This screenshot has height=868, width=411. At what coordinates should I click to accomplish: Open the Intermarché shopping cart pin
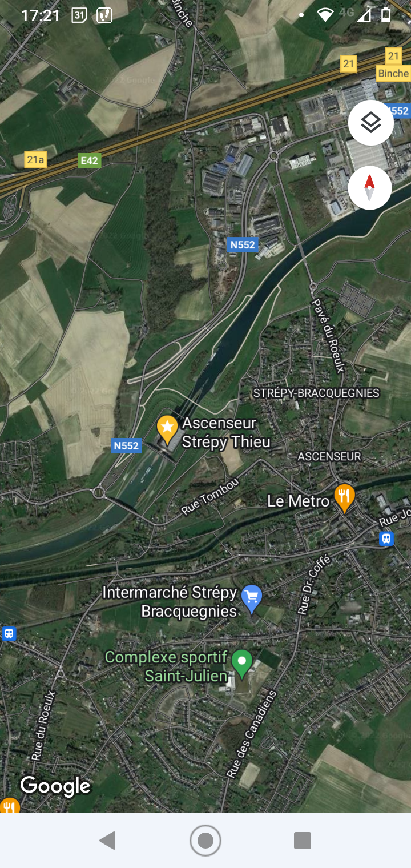click(x=252, y=600)
